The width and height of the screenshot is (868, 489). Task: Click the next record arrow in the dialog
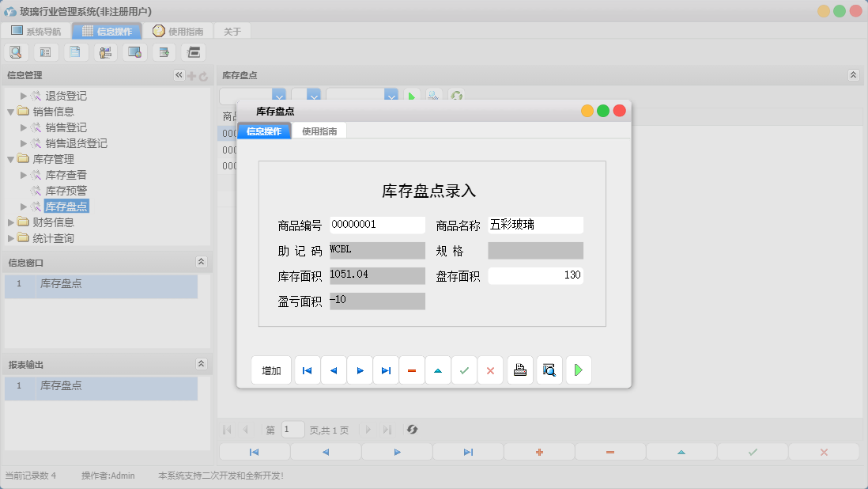coord(360,370)
